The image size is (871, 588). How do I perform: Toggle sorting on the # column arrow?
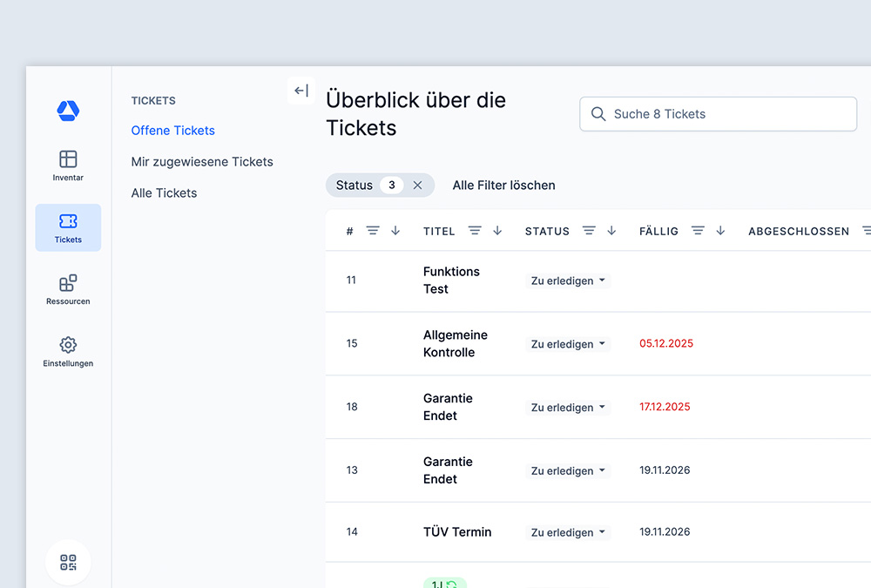click(x=395, y=231)
